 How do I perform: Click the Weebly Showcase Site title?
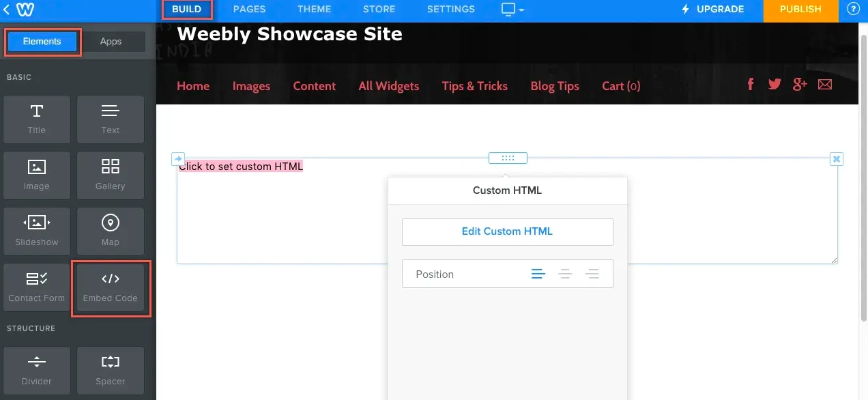pos(290,33)
